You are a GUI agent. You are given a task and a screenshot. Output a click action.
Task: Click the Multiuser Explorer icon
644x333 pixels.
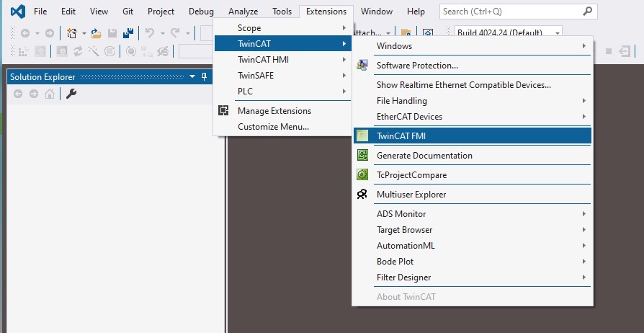coord(362,194)
